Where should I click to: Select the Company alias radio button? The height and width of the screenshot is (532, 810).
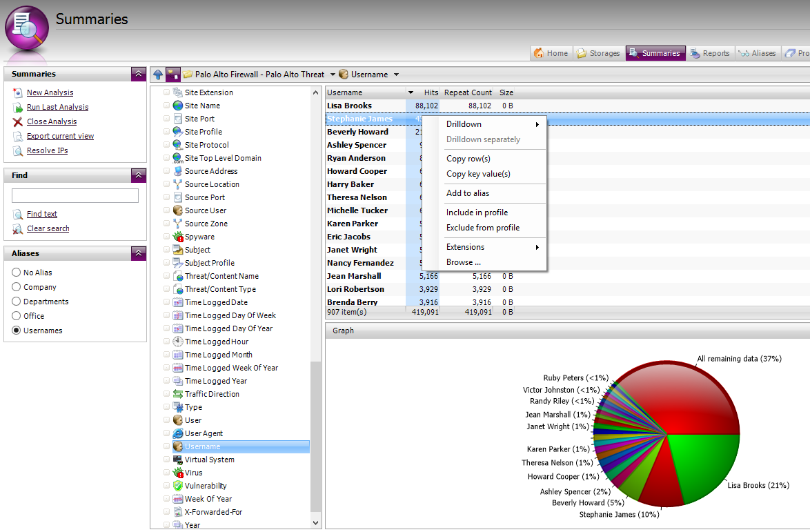click(x=16, y=286)
